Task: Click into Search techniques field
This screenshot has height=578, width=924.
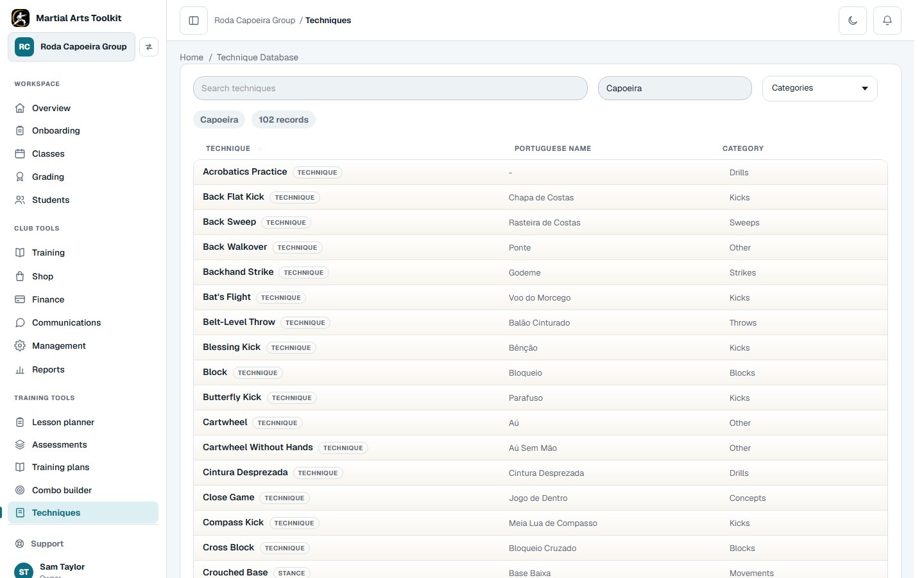Action: [390, 88]
